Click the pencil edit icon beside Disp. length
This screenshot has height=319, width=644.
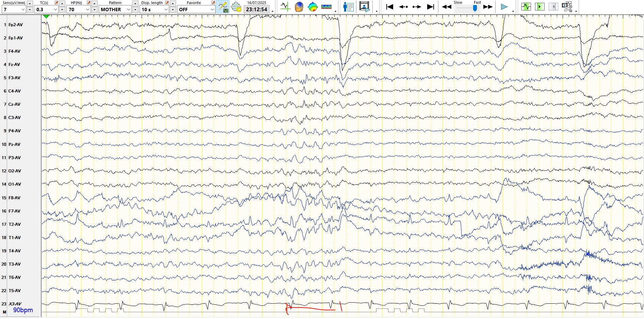point(167,3)
